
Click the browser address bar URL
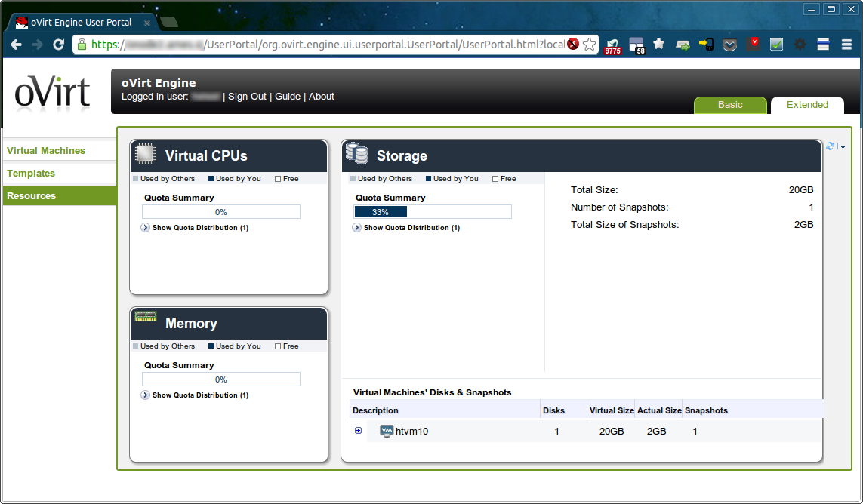click(325, 45)
